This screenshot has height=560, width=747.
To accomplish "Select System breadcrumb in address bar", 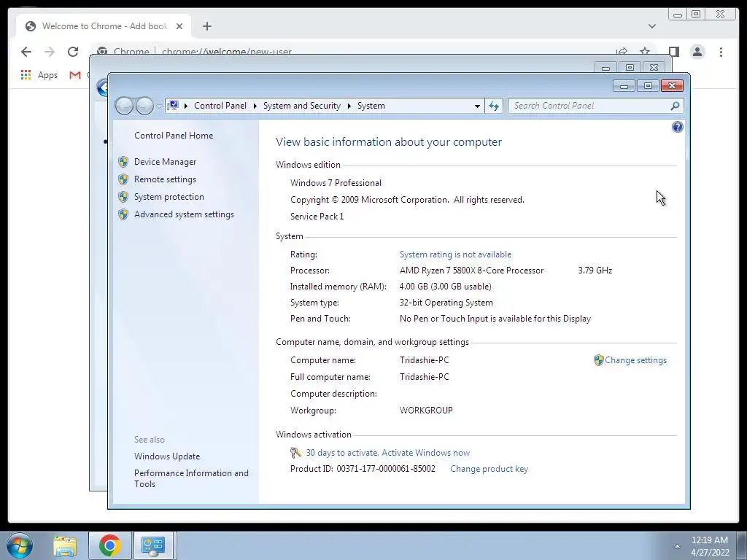I will 371,106.
